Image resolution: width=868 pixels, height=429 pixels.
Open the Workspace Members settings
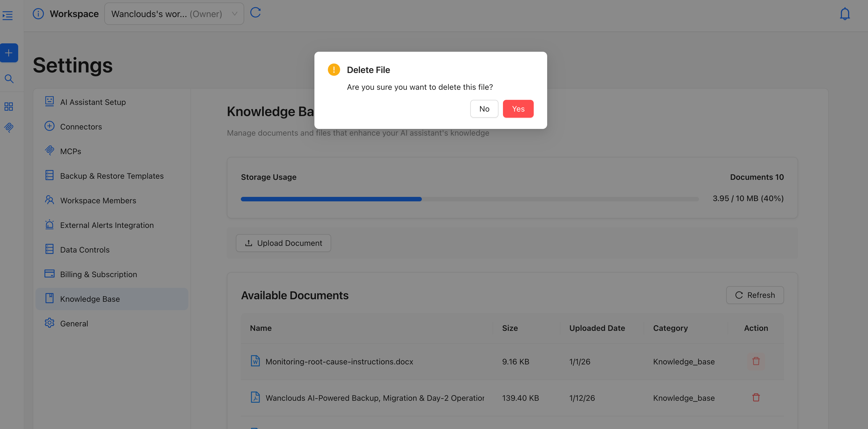click(x=98, y=201)
